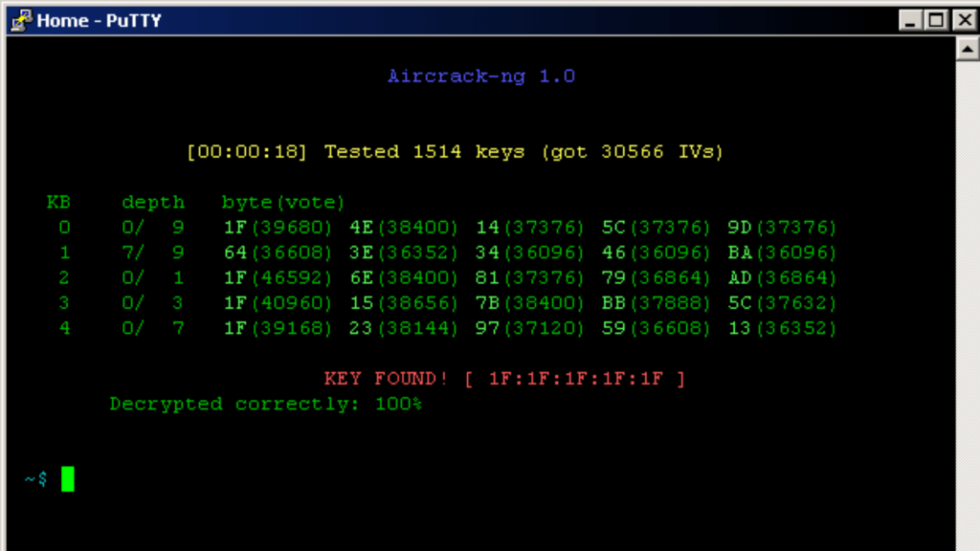
Task: Click the 14(37376) entry
Action: 530,228
